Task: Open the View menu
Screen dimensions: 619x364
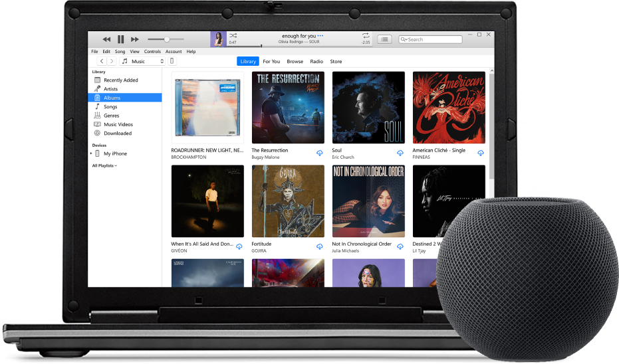Action: (134, 52)
